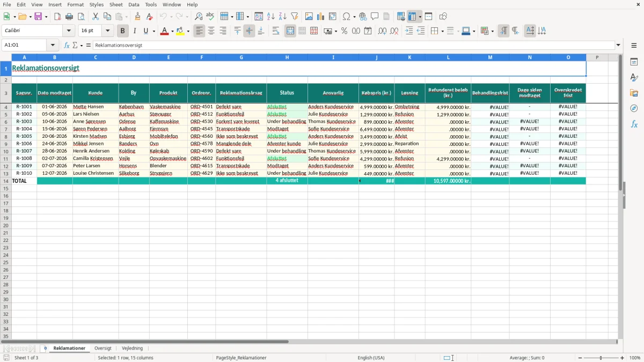Viewport: 644px width, 362px height.
Task: Cut selection with scissors icon
Action: [96, 17]
